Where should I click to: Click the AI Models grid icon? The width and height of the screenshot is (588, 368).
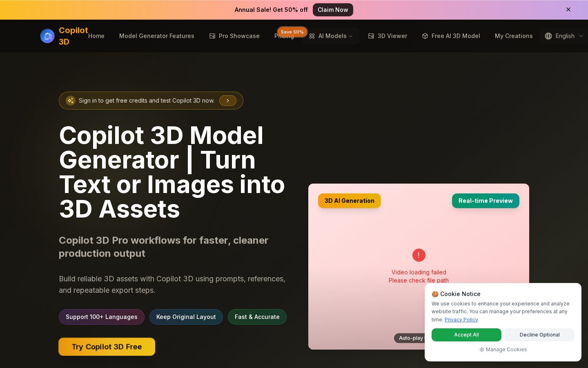(312, 36)
